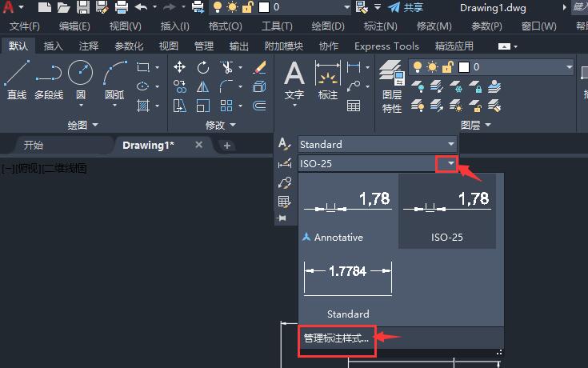Switch to the Express Tools tab
The width and height of the screenshot is (588, 368).
tap(386, 46)
